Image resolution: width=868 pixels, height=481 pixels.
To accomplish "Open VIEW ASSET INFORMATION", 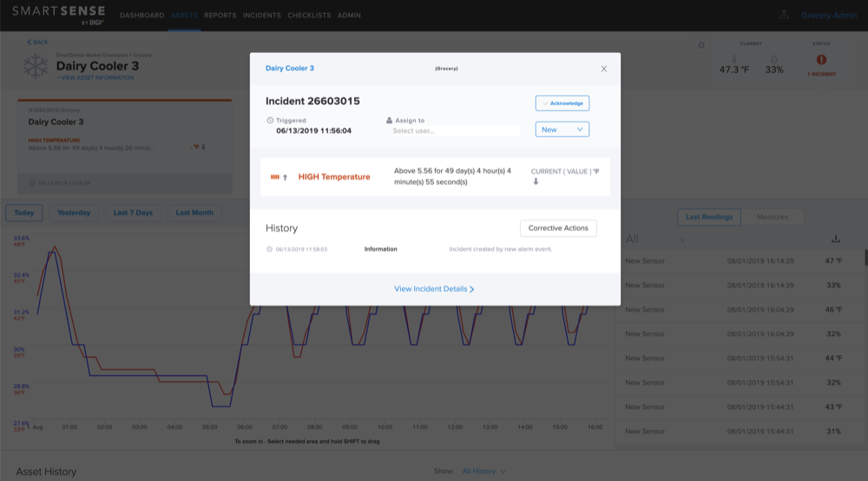I will point(95,78).
